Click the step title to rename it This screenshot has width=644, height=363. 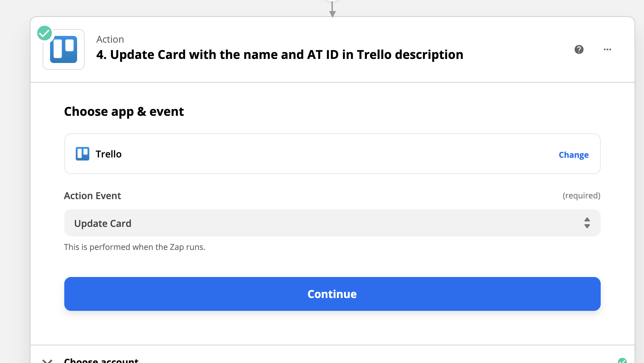(280, 55)
